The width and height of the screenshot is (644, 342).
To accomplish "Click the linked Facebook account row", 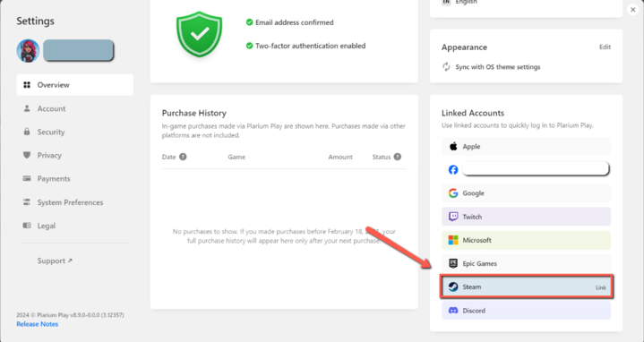I will (526, 169).
